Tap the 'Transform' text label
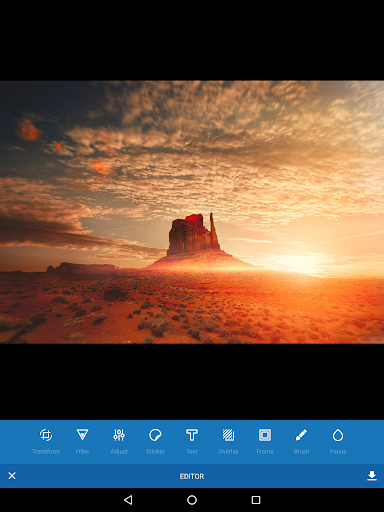Image resolution: width=384 pixels, height=512 pixels. 46,451
